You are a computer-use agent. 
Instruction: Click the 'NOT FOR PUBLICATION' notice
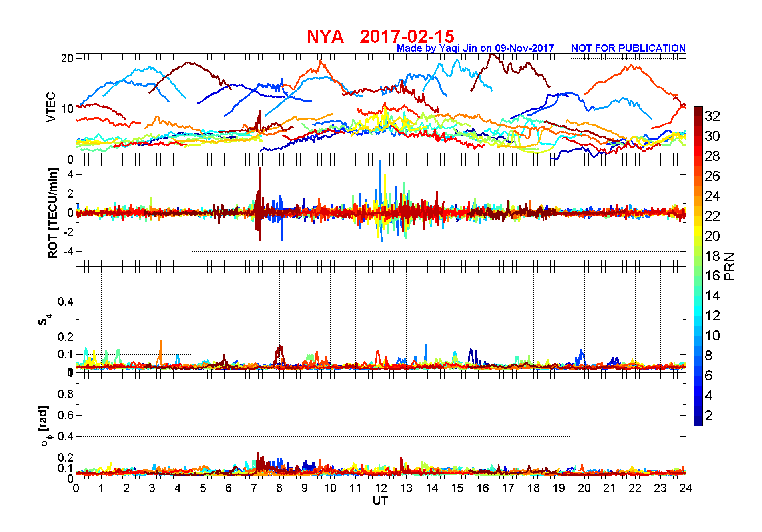[x=628, y=48]
